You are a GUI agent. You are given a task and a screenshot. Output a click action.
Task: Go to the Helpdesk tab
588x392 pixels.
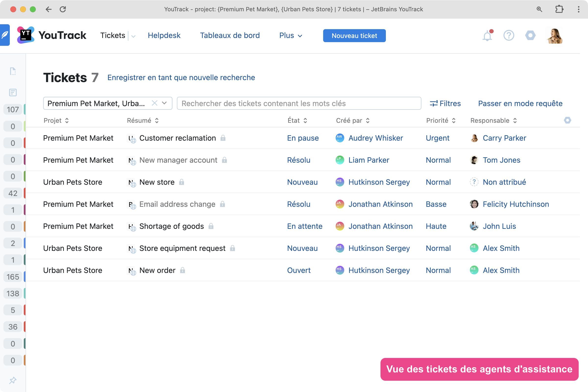164,36
